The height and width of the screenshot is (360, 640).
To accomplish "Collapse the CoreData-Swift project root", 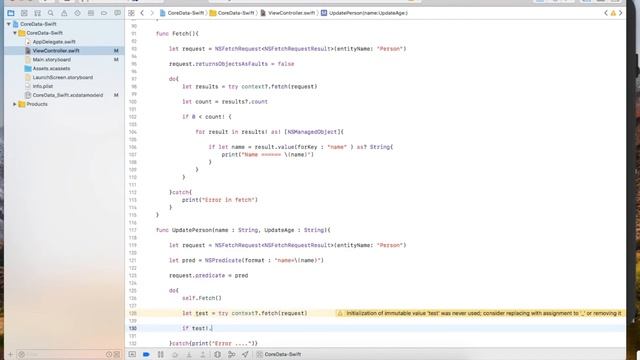I will click(9, 24).
